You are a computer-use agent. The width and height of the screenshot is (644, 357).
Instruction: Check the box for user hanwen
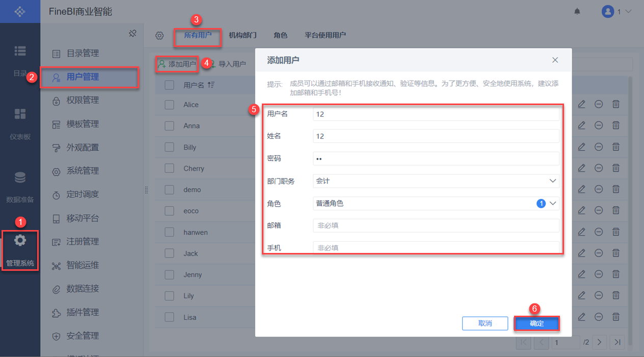pyautogui.click(x=170, y=232)
